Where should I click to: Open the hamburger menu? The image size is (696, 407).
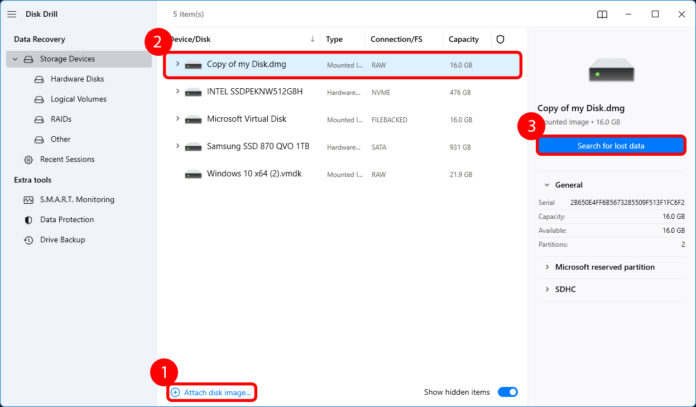[12, 14]
